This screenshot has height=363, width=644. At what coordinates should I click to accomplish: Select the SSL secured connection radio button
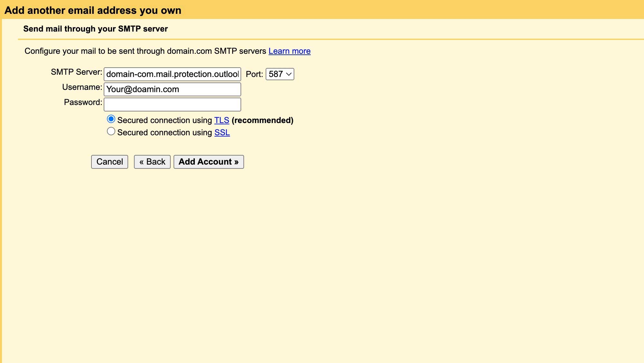111,131
